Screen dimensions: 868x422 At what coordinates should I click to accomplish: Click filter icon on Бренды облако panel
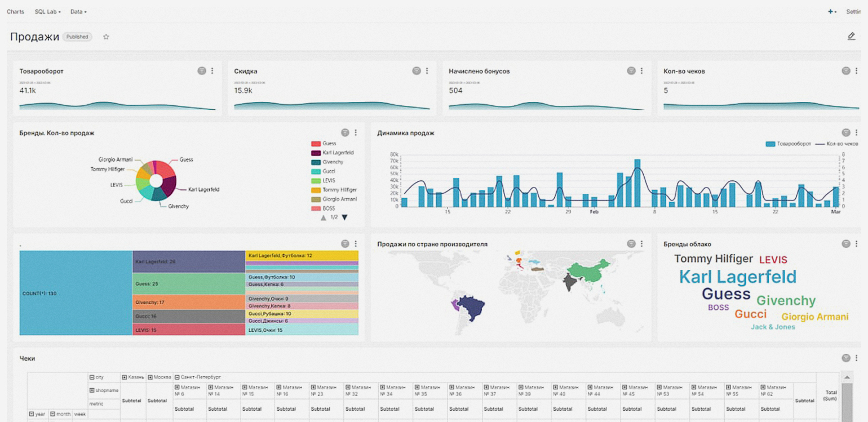[x=846, y=244]
